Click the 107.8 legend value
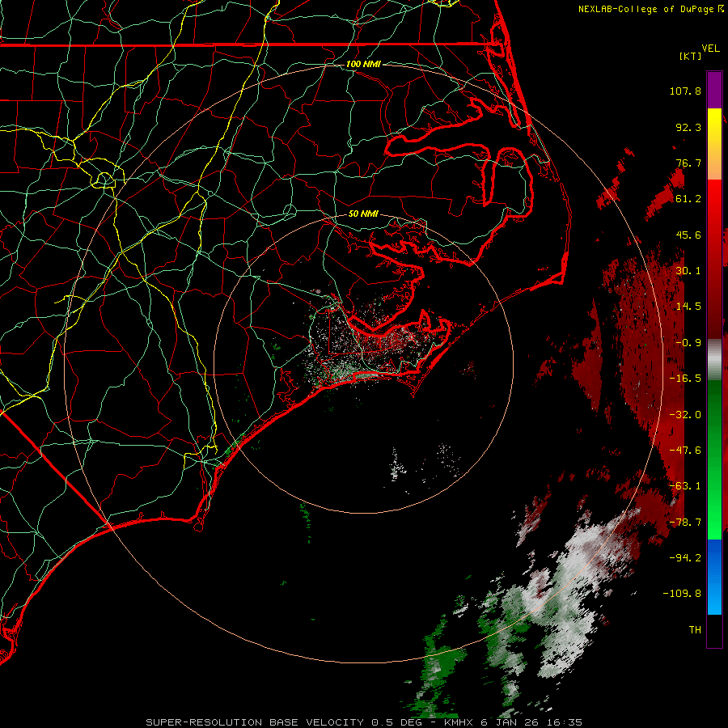 [x=685, y=91]
